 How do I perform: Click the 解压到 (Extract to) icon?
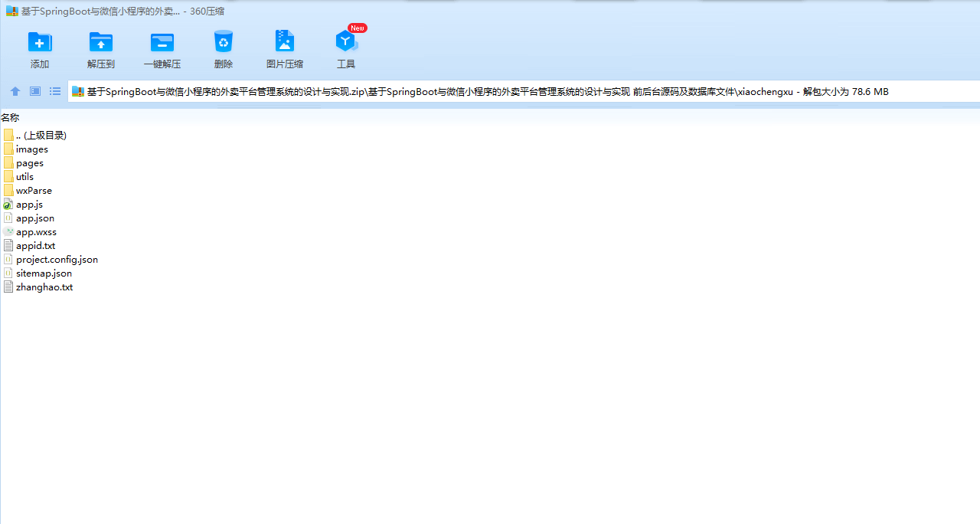click(x=101, y=42)
